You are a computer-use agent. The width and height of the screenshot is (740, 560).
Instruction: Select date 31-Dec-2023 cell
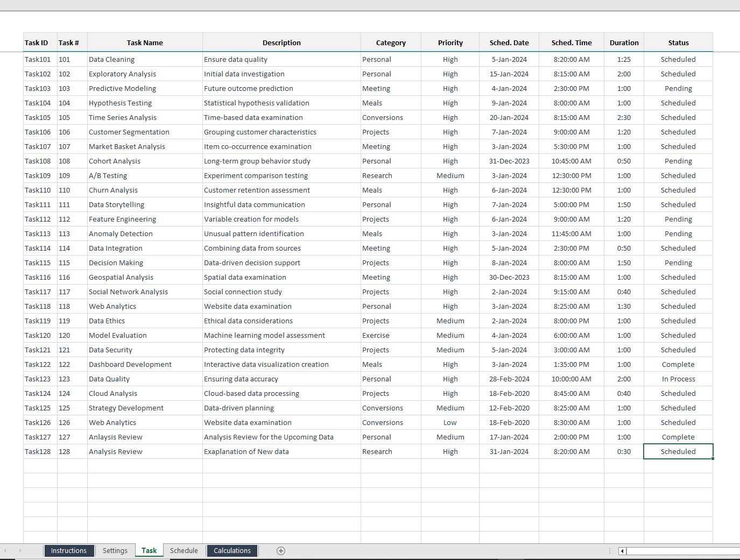tap(509, 161)
